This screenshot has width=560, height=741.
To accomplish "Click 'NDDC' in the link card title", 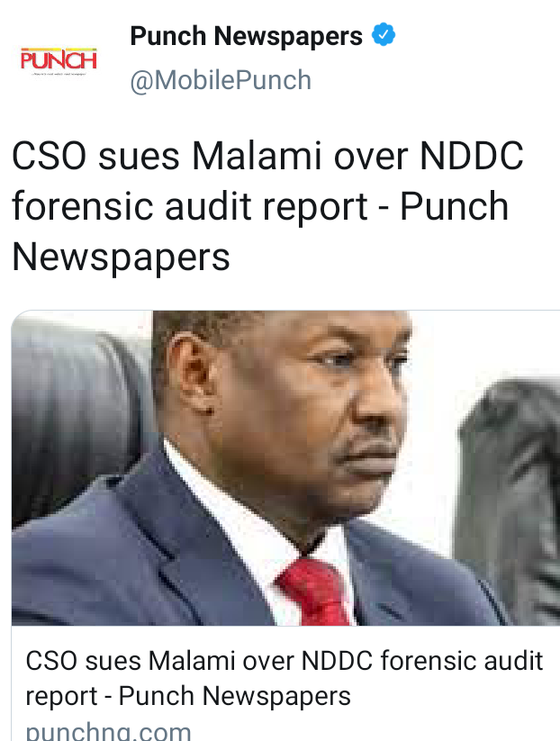I will click(337, 661).
